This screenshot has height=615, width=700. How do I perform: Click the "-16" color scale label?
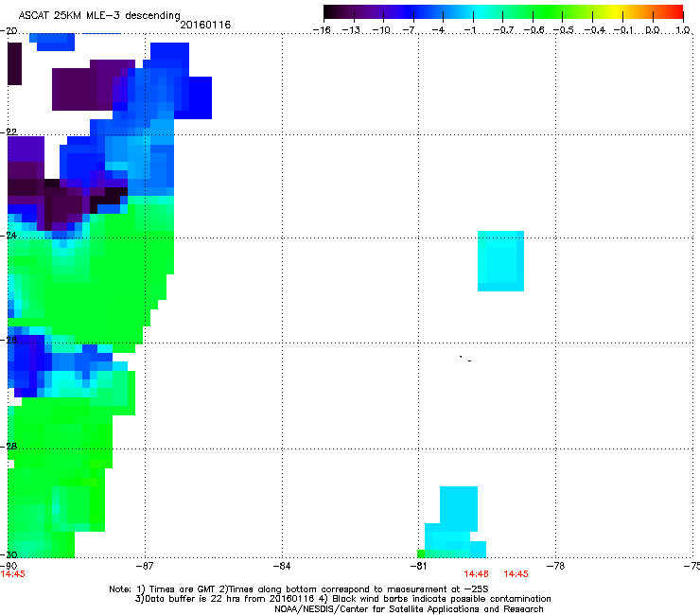click(322, 30)
